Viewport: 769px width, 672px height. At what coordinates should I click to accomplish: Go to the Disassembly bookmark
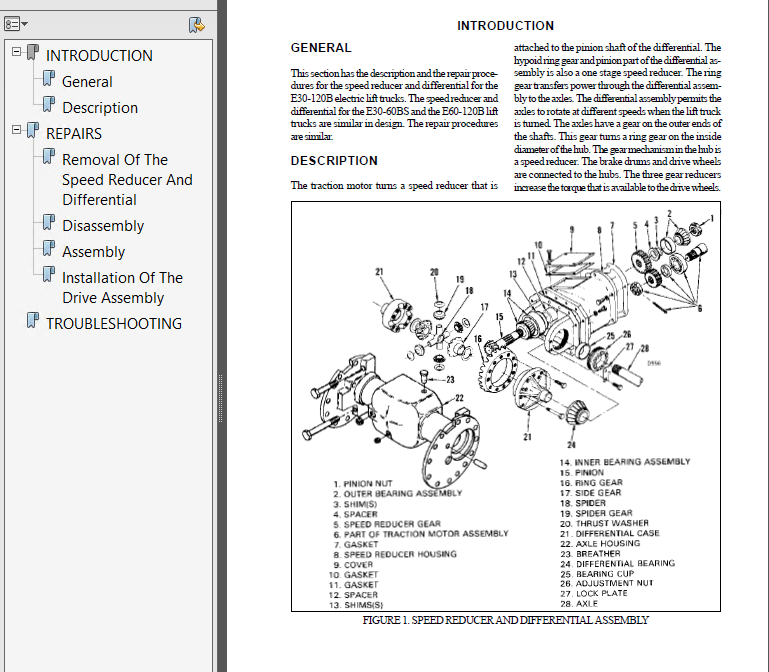click(x=103, y=226)
